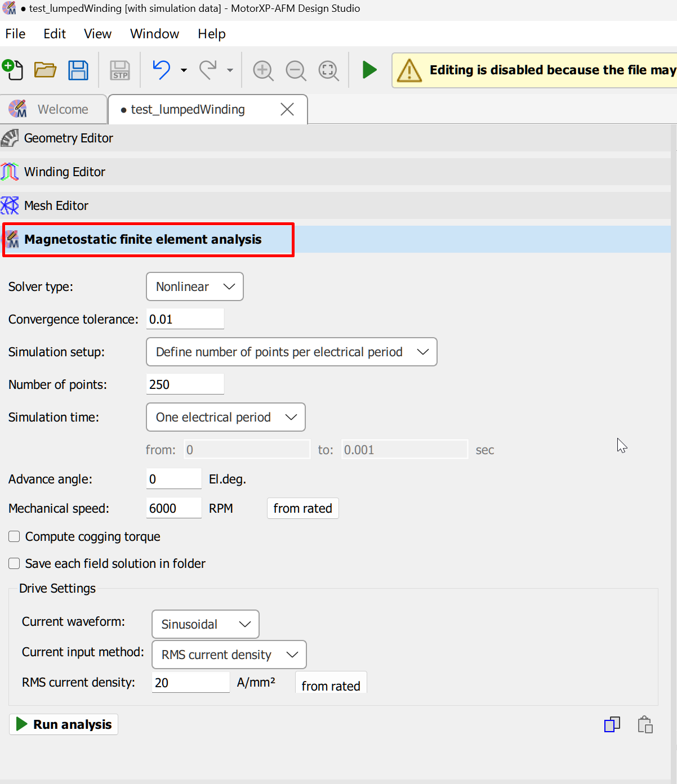
Task: Enable the Compute cogging torque checkbox
Action: pyautogui.click(x=14, y=536)
